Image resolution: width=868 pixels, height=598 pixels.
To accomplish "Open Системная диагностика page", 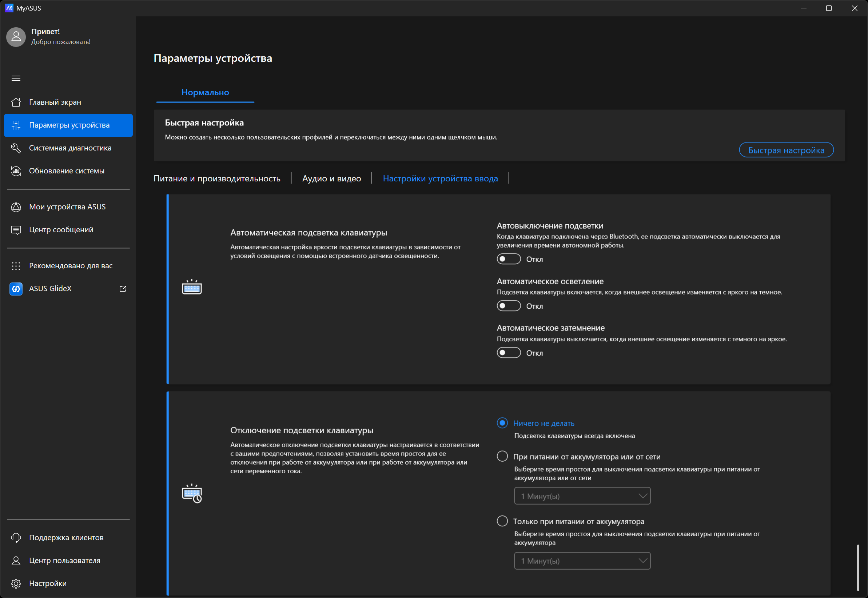I will pyautogui.click(x=68, y=148).
